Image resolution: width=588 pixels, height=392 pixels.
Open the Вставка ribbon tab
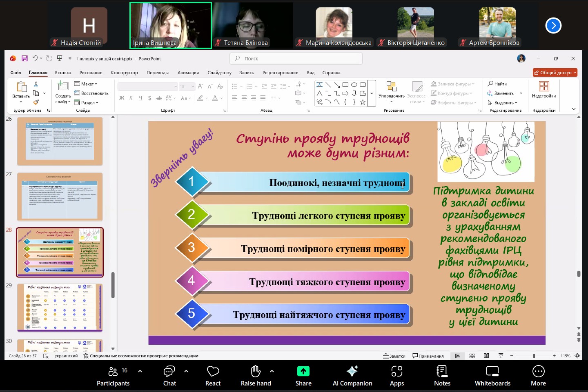pyautogui.click(x=63, y=73)
